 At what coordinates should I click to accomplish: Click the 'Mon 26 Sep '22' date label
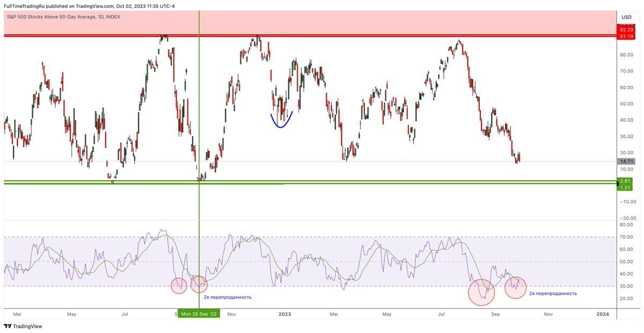coord(199,313)
